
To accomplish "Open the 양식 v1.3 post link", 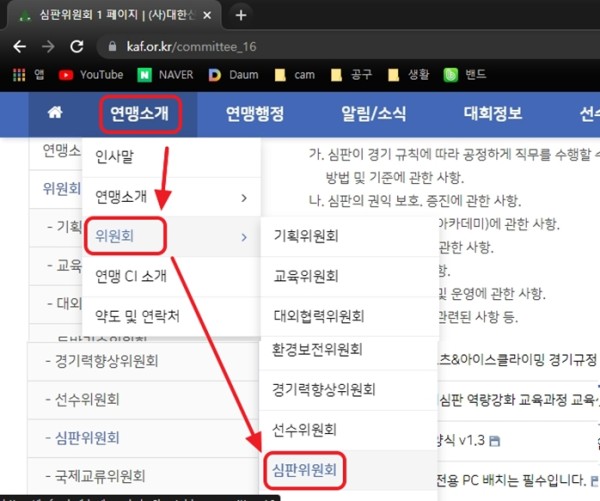I will coord(462,441).
